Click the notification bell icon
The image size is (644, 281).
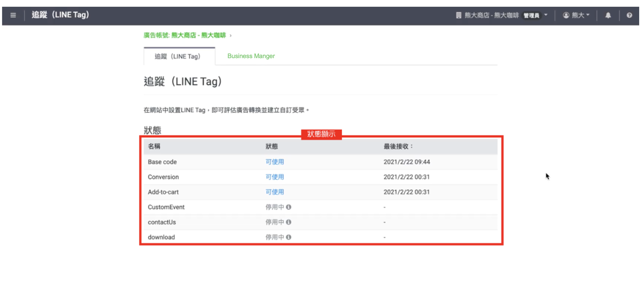(x=608, y=15)
